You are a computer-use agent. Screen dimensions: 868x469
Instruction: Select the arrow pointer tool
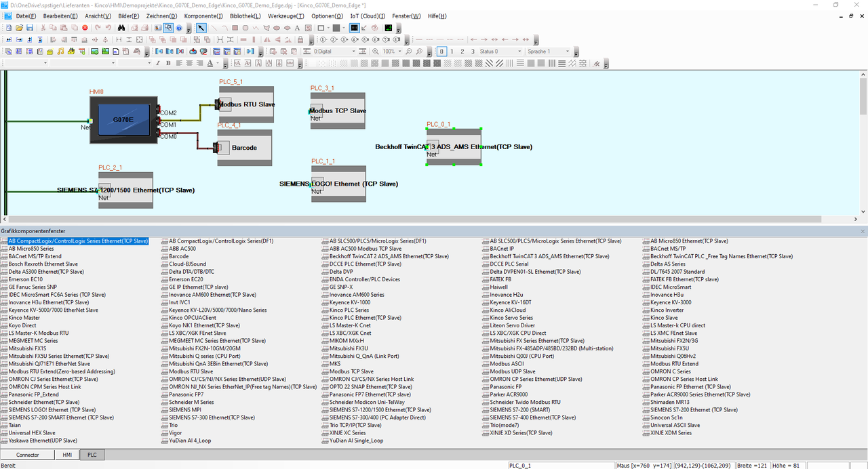point(201,28)
